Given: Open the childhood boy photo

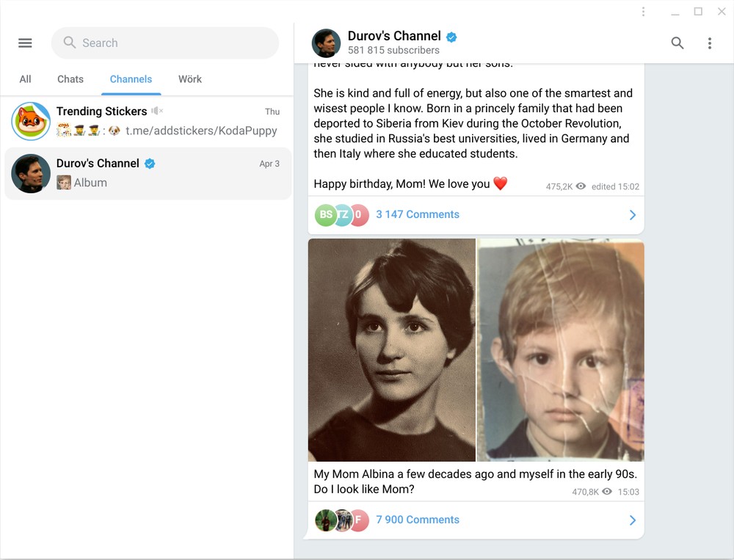Looking at the screenshot, I should (561, 349).
